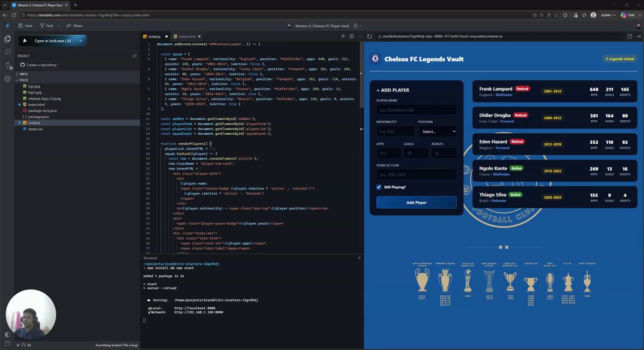The width and height of the screenshot is (644, 350).
Task: Open editor more options ellipsis
Action: click(x=359, y=36)
